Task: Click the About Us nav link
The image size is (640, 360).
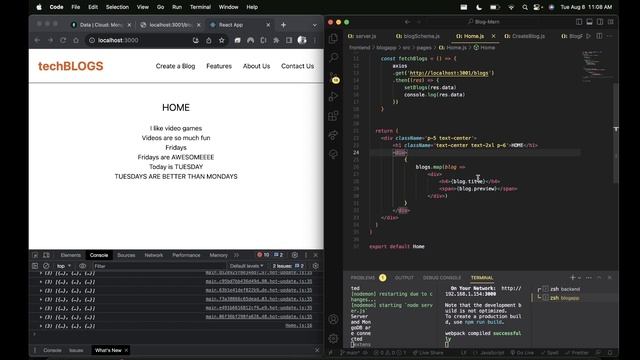Action: tap(256, 66)
